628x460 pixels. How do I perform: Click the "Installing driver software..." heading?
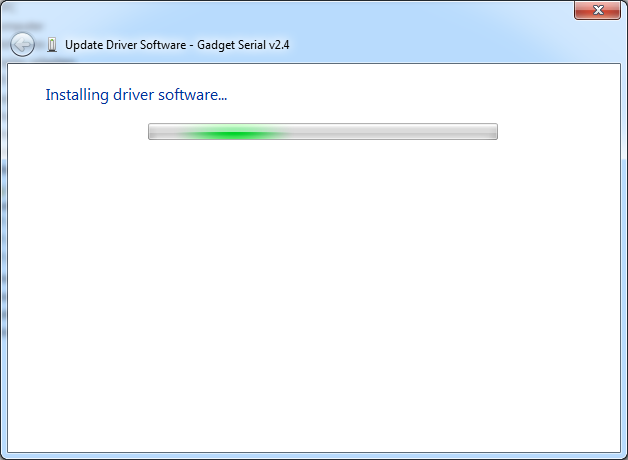pos(136,95)
